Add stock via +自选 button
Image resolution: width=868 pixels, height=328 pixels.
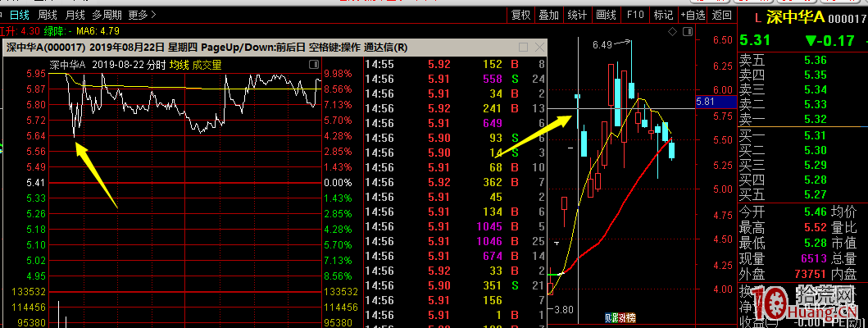[693, 16]
